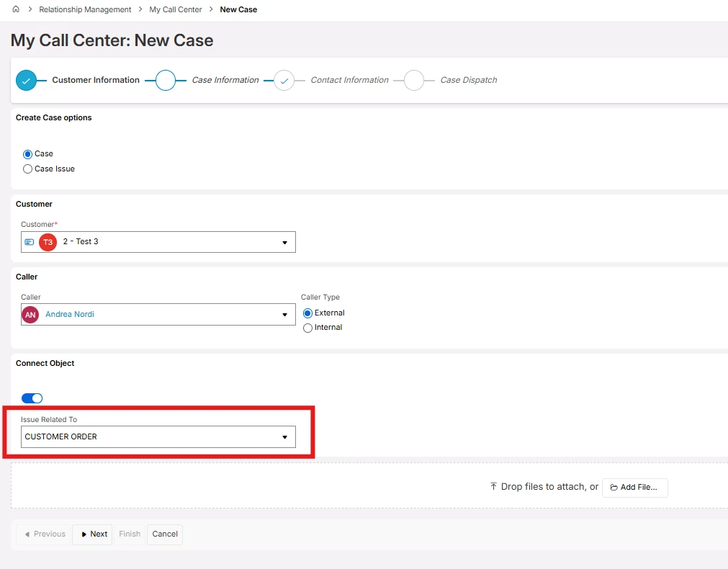Viewport: 728px width, 569px height.
Task: Open Relationship Management in the breadcrumb
Action: 85,9
